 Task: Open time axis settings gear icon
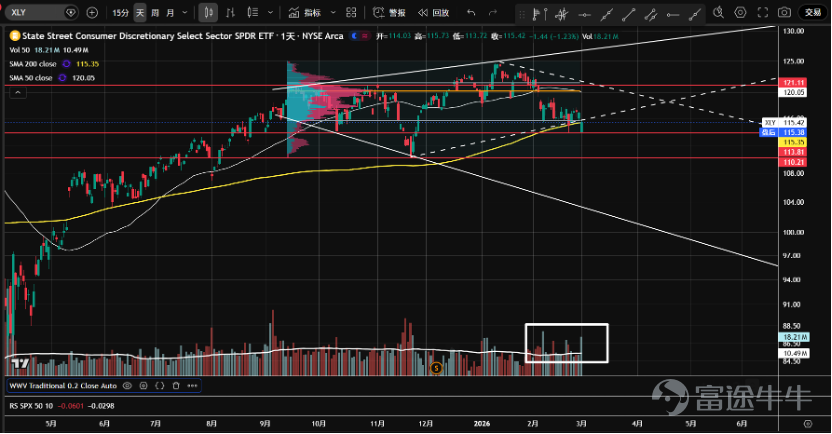808,423
